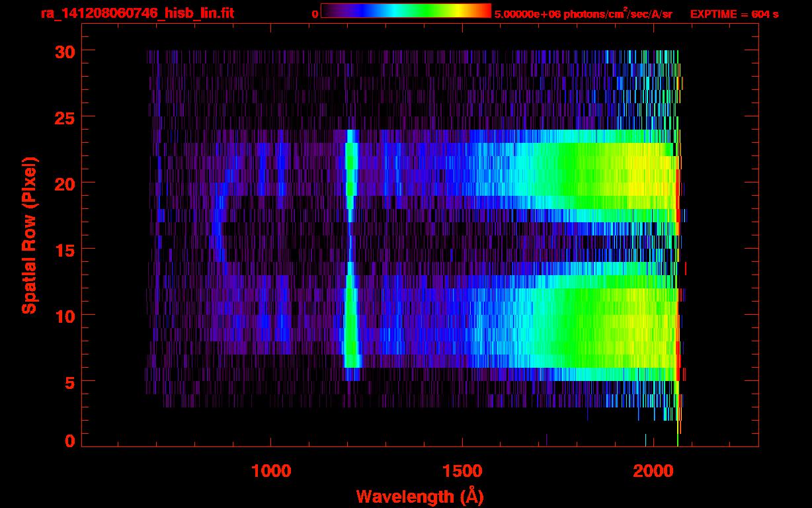Click the x-axis tick label 1500
Screen dimensions: 812x508
pos(462,471)
